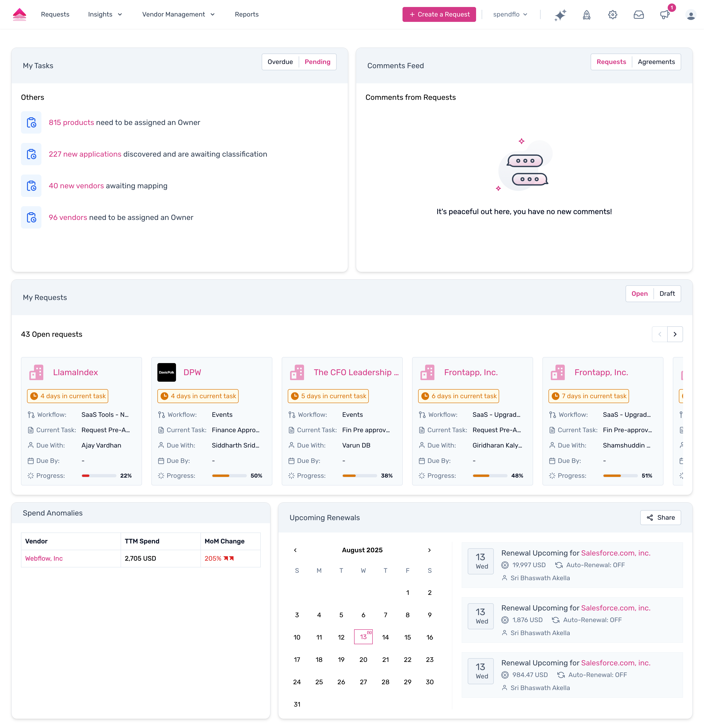Open the AI sparkle assistant icon
This screenshot has height=728, width=704.
click(560, 15)
